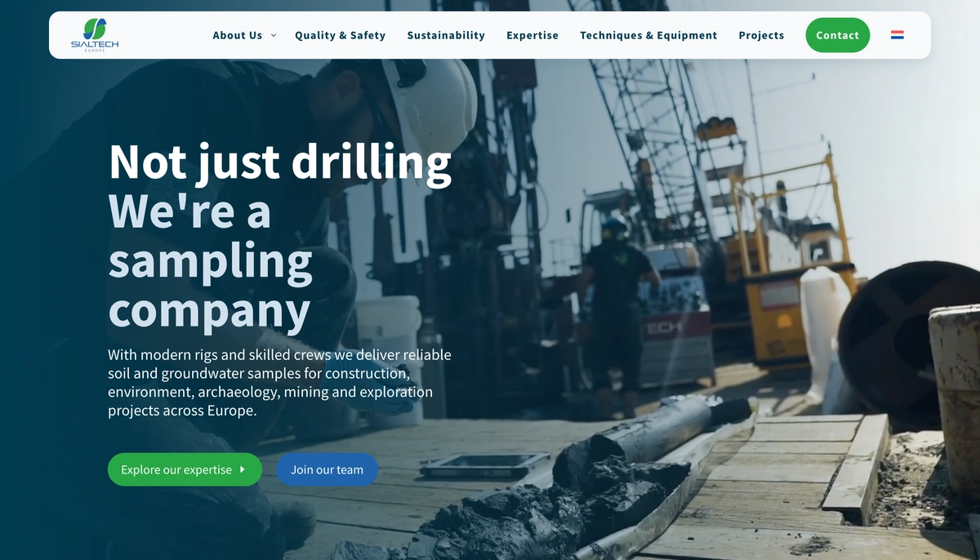Expand the About Us dropdown chevron

273,35
